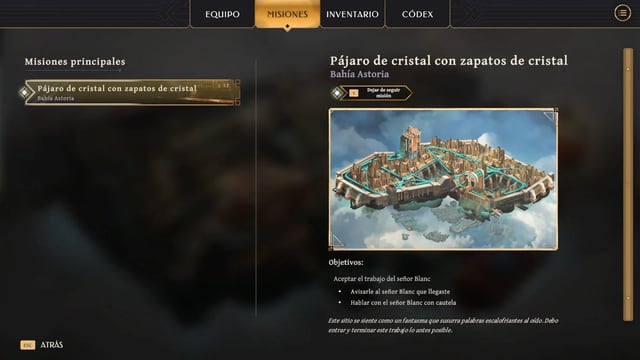Click the Bahía Astoria floating city image

(x=443, y=179)
